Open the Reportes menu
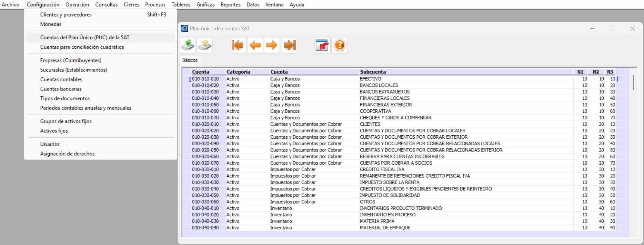 pyautogui.click(x=230, y=4)
